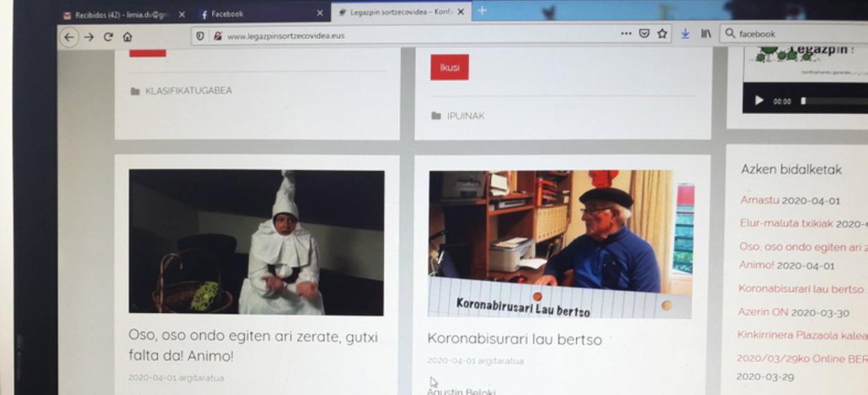
Task: Play the audio in the sidebar player
Action: (759, 101)
